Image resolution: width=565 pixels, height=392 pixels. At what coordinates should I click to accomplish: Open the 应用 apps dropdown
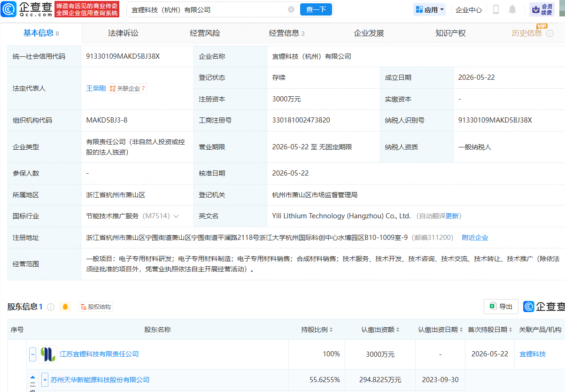point(429,9)
